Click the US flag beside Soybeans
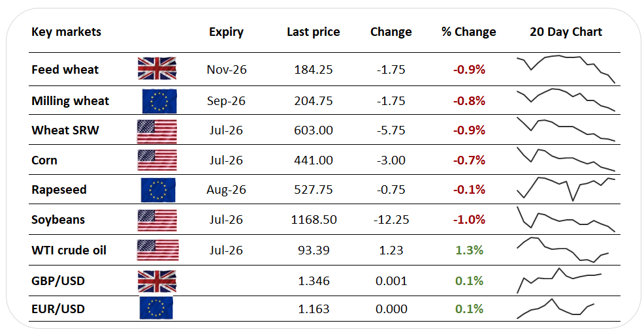Screen dimensions: 644x334 point(157,220)
